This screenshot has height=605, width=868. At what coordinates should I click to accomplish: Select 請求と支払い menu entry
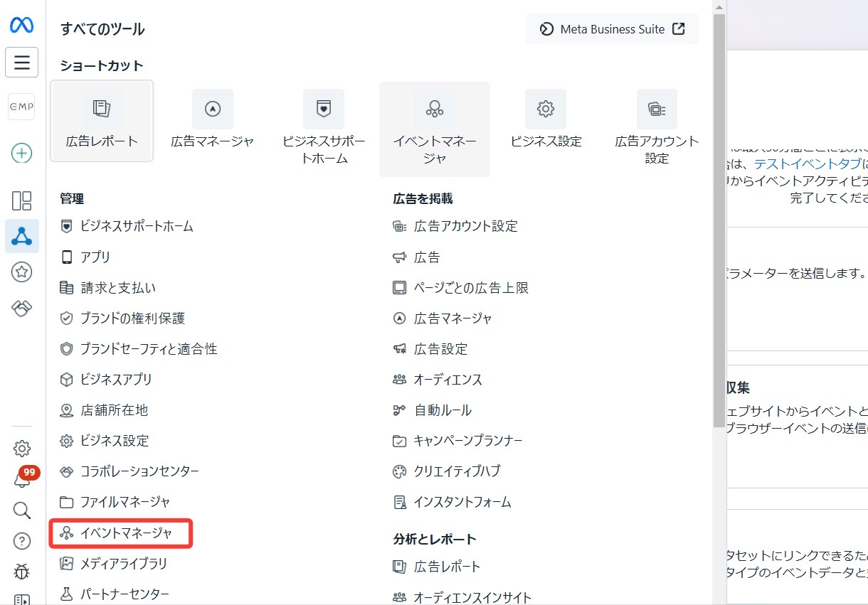(x=108, y=287)
